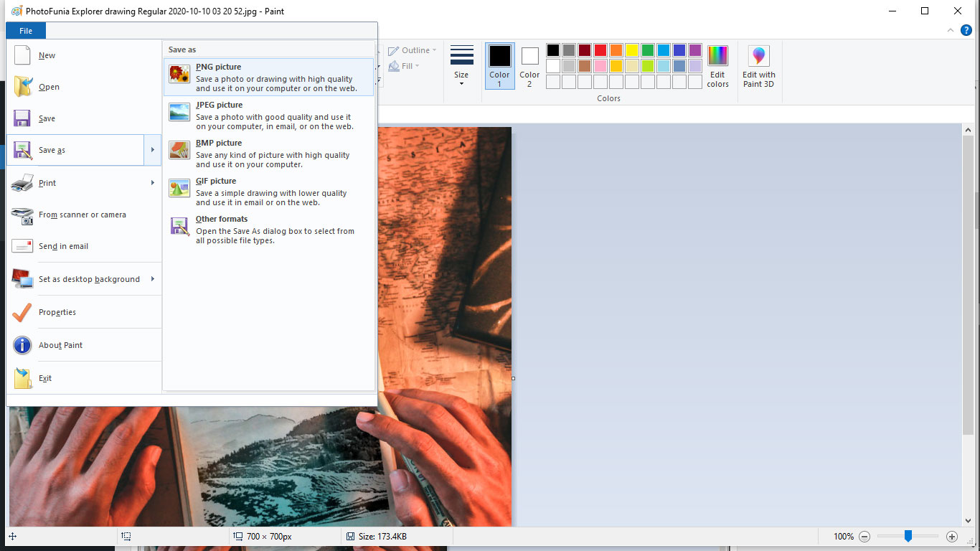Choose Other formats to open Save As dialog

(222, 219)
